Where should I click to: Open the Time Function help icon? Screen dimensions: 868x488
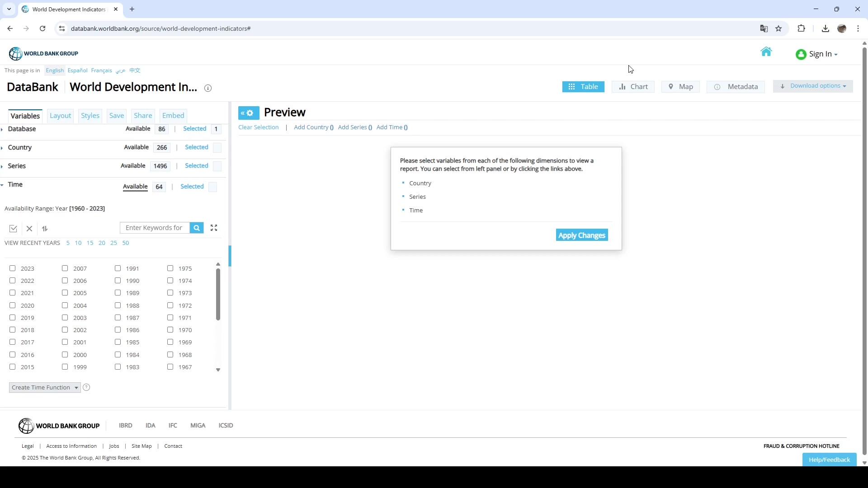pyautogui.click(x=86, y=387)
